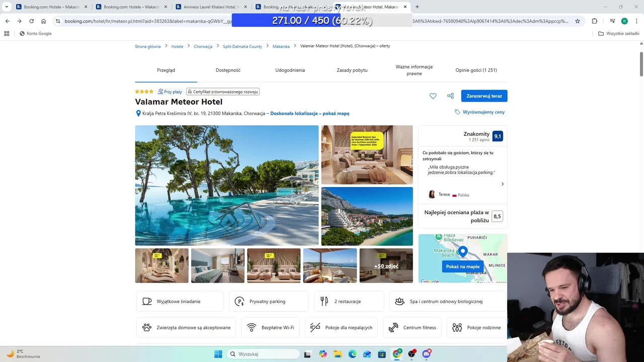
Task: Reload the page
Action: [x=31, y=21]
